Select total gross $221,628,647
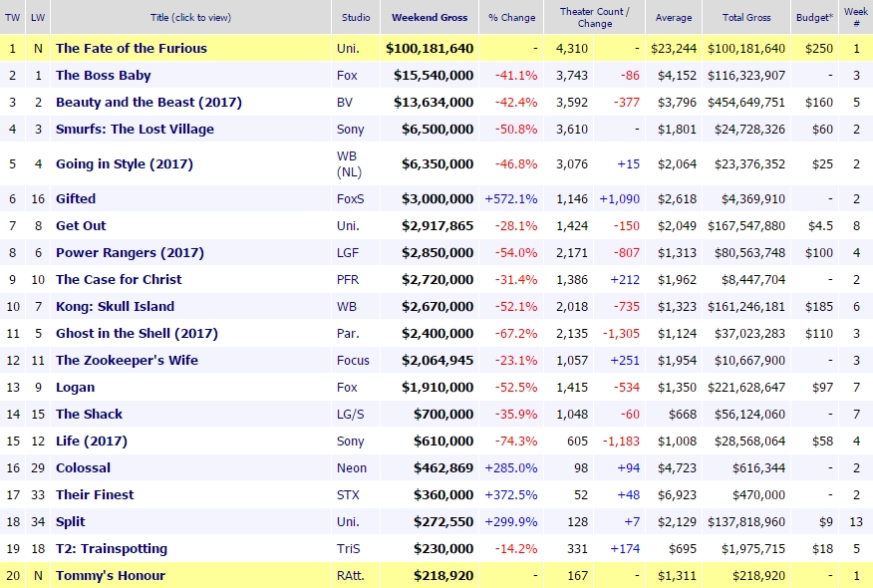The image size is (873, 588). (x=746, y=388)
